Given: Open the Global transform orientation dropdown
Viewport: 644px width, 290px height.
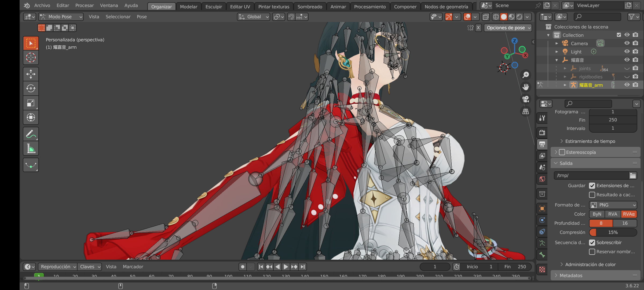Looking at the screenshot, I should [253, 17].
